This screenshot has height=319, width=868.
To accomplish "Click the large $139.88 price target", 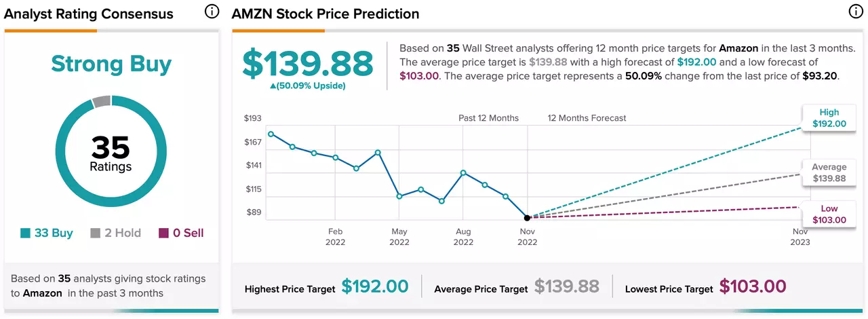I will [x=309, y=63].
